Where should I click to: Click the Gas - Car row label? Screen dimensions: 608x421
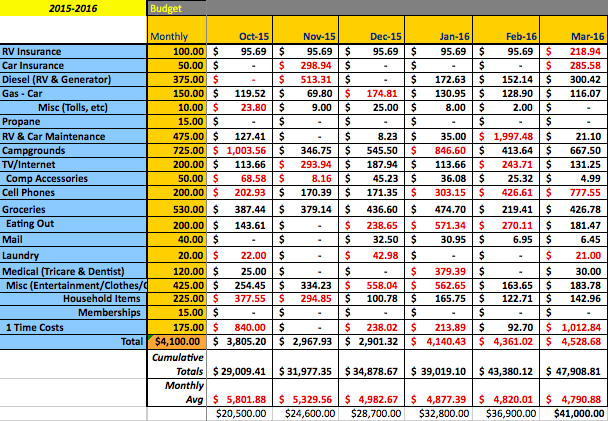(73, 93)
